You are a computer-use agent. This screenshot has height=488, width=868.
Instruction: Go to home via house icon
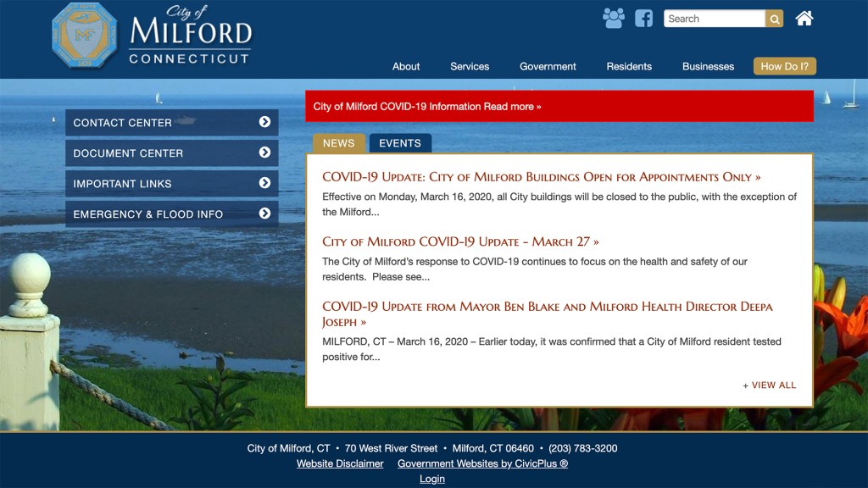(x=804, y=18)
